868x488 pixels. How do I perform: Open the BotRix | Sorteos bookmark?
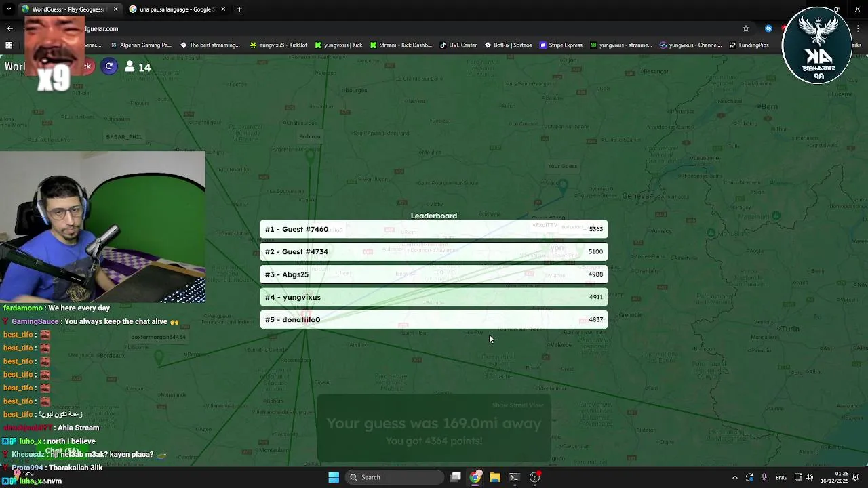[508, 45]
